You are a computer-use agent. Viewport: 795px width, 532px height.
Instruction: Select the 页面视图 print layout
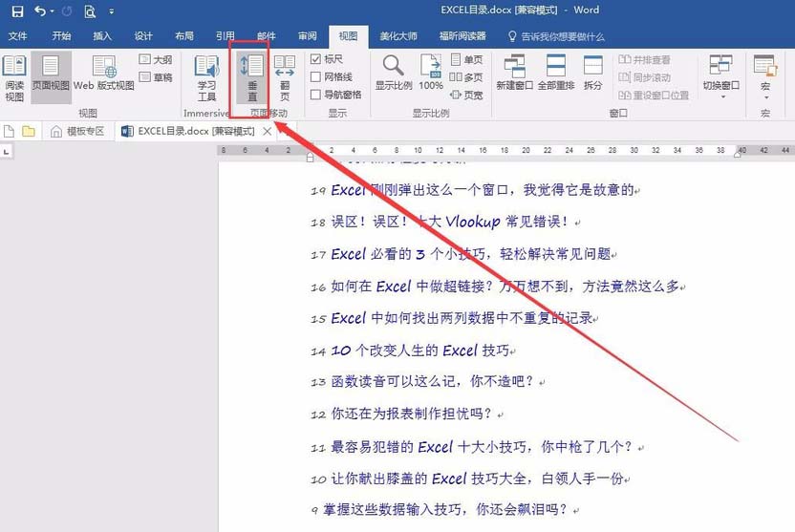coord(51,77)
